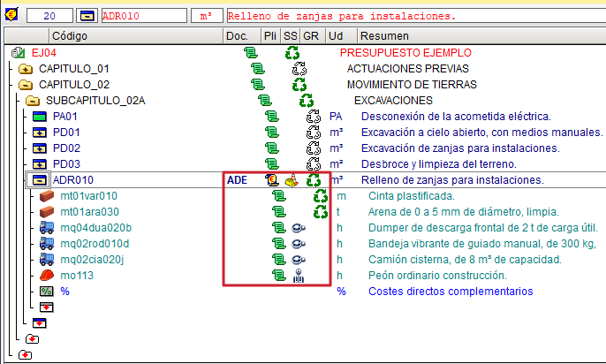
Task: Click the ADE document code in ADR010 row
Action: click(237, 180)
